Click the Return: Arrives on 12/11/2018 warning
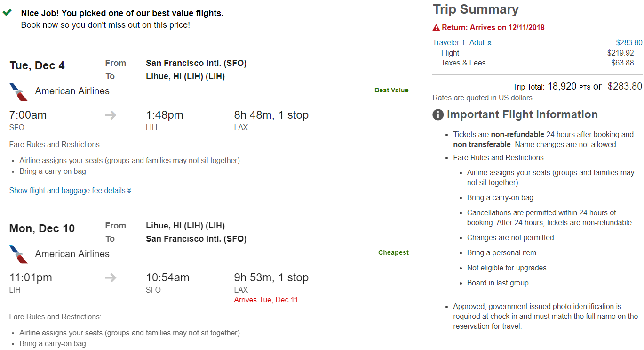 click(493, 28)
